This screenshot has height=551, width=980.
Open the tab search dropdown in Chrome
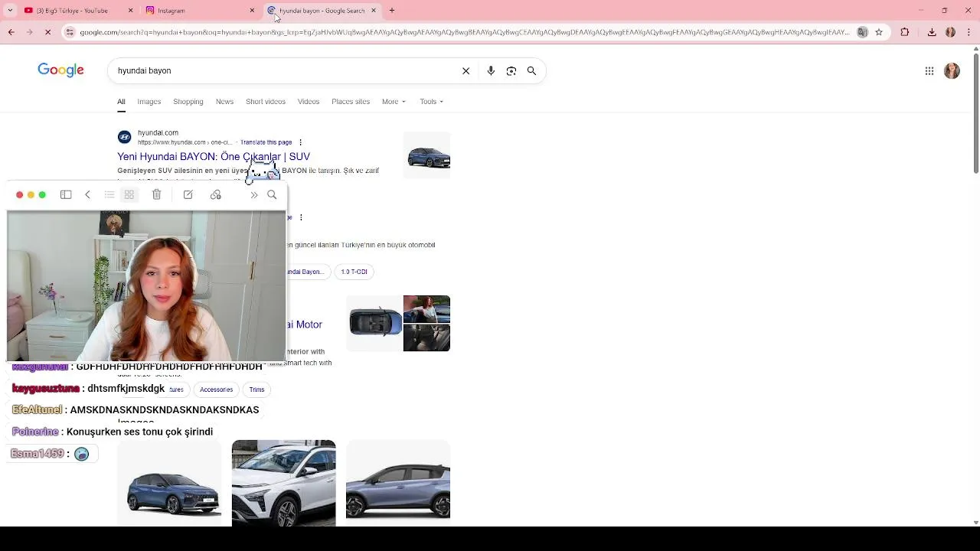[x=10, y=11]
